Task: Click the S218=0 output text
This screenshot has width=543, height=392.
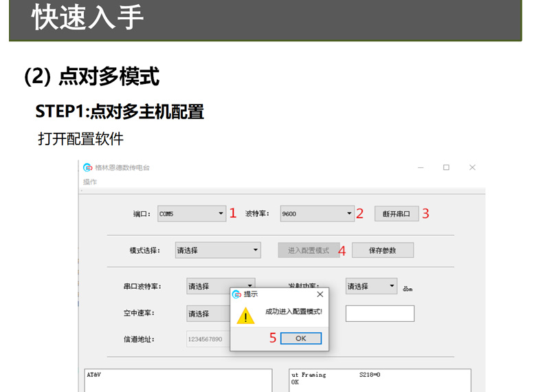Action: click(370, 375)
